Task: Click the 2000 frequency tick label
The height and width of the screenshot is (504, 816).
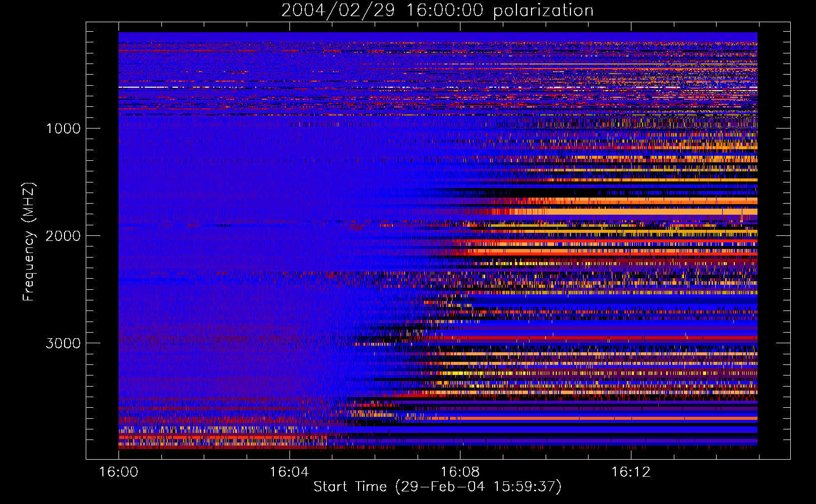Action: [x=63, y=236]
